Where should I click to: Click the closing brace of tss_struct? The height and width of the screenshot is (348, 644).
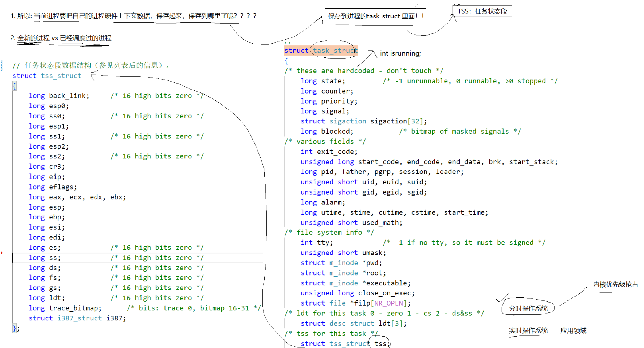[x=15, y=328]
